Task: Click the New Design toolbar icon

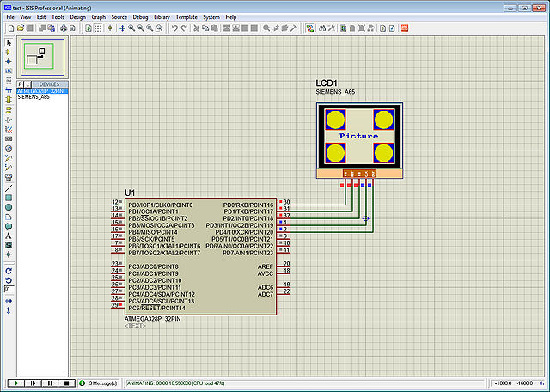Action: [11, 28]
